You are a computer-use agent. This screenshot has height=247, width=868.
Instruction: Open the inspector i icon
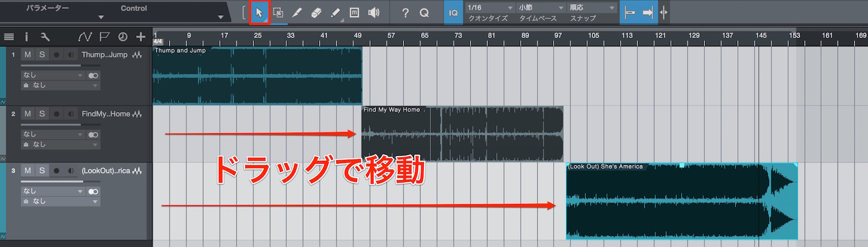point(26,37)
